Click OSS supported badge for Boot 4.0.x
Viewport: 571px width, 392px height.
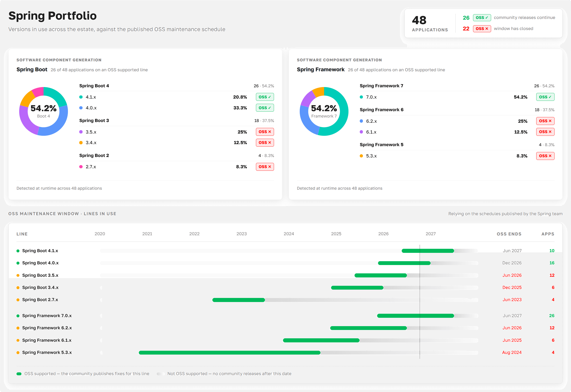pyautogui.click(x=265, y=108)
